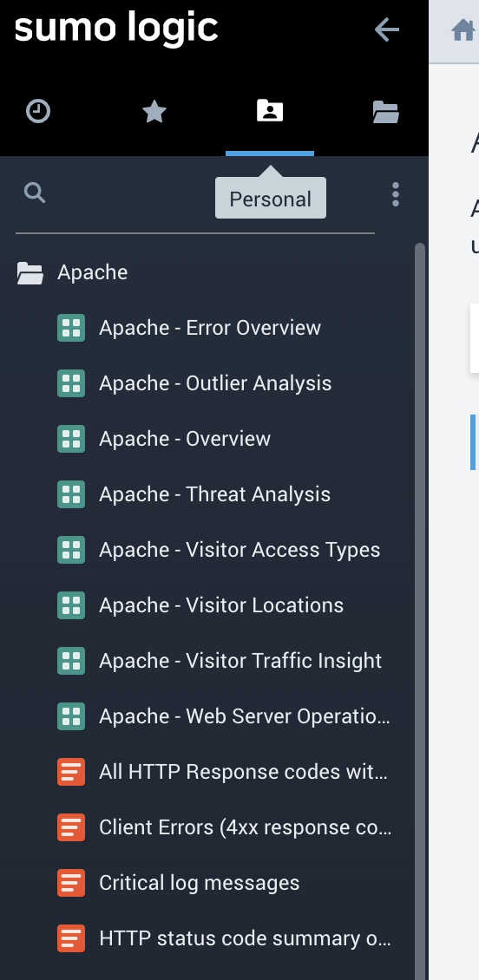Collapse the left navigation with back arrow
Image resolution: width=479 pixels, height=980 pixels.
[x=386, y=29]
